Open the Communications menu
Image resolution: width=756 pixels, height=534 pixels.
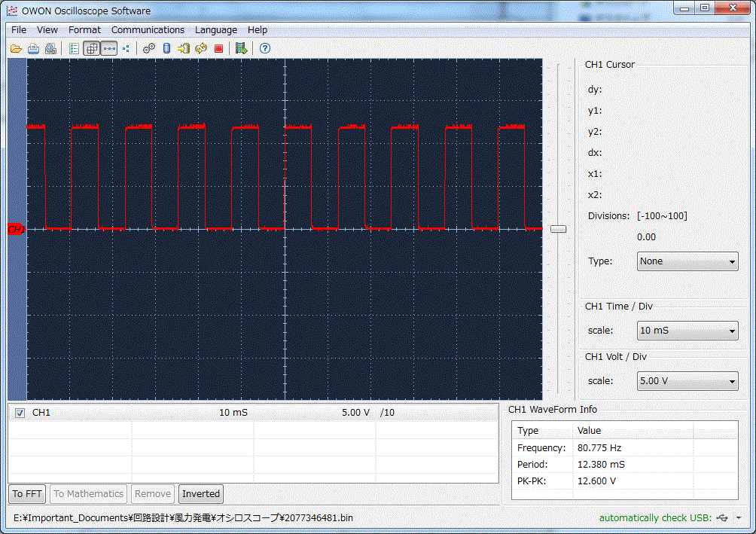148,30
